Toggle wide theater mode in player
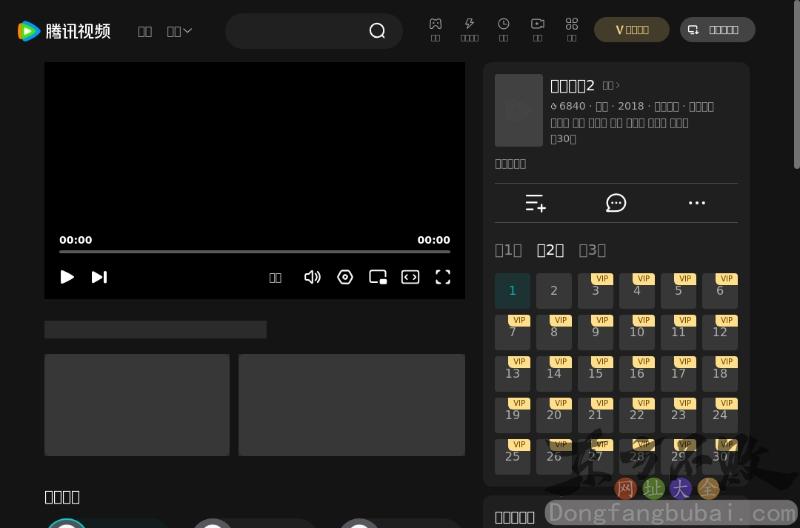This screenshot has width=800, height=528. tap(410, 277)
